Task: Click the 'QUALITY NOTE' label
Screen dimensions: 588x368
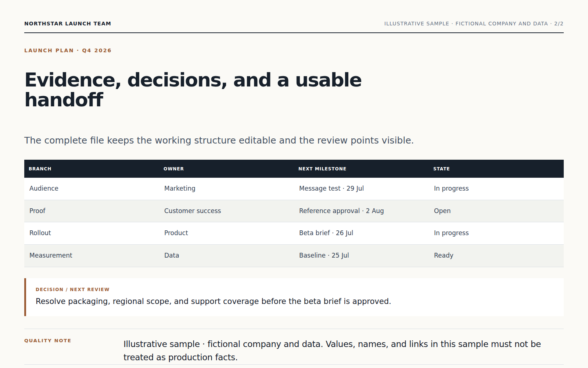Action: click(48, 341)
